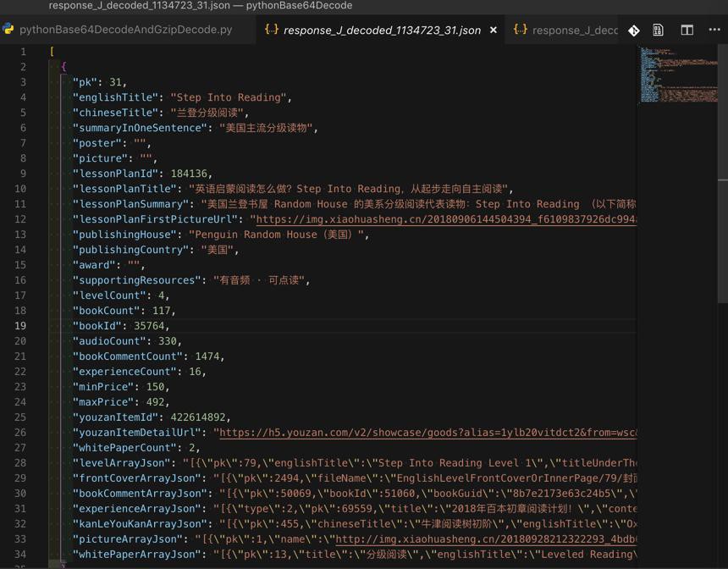Click line number 1 in gutter
Image resolution: width=728 pixels, height=569 pixels.
[23, 52]
